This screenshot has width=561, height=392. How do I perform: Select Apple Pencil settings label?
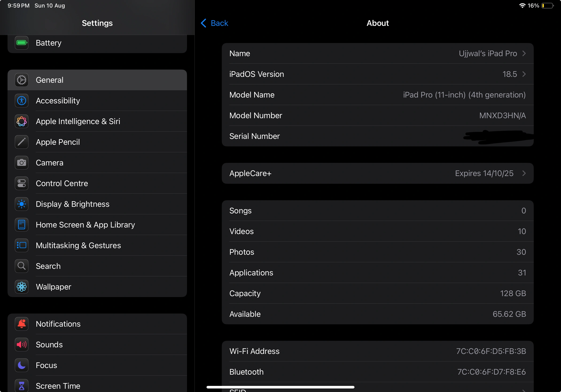(58, 142)
